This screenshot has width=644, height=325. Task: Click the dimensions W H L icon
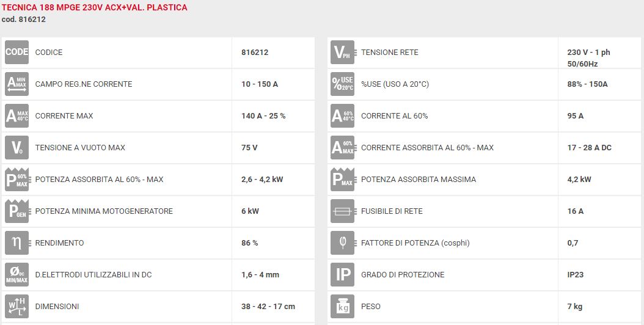coord(17,307)
